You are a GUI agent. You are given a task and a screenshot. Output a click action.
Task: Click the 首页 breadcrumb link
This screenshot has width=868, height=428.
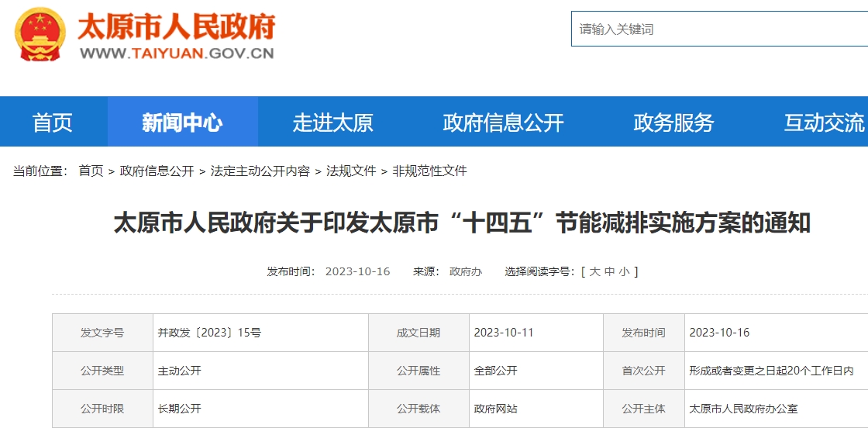click(x=91, y=171)
